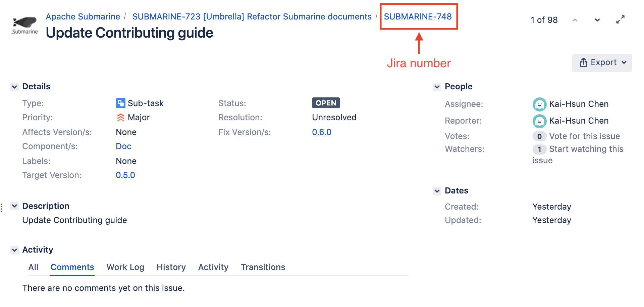Go to the next issue arrow
644x307 pixels.
[x=597, y=20]
